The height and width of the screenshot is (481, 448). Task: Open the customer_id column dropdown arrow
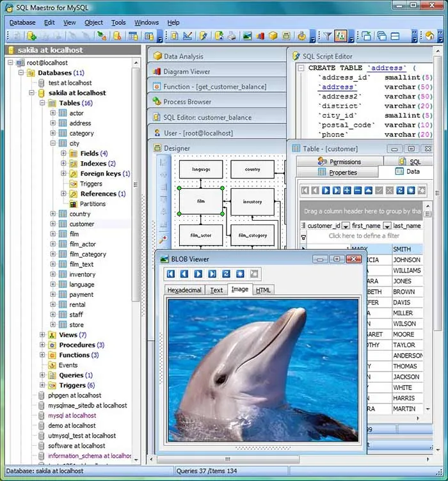(346, 226)
